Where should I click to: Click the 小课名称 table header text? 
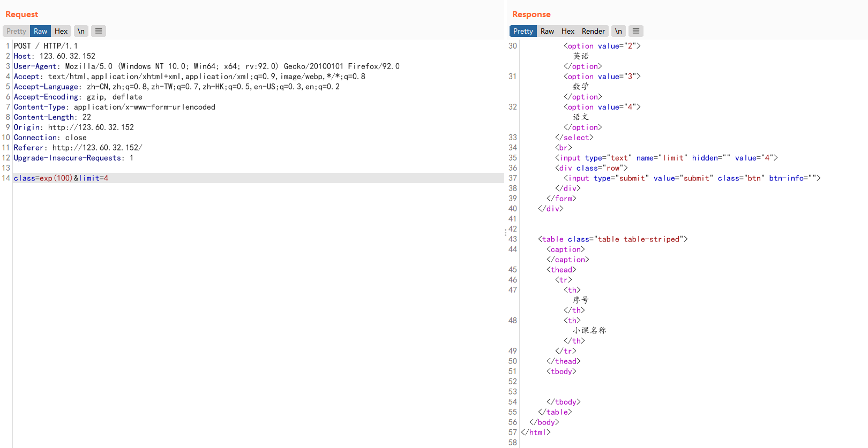pyautogui.click(x=589, y=331)
